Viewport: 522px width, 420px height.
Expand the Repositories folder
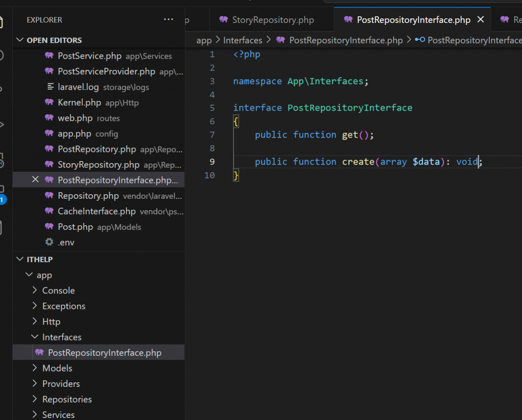[35, 399]
